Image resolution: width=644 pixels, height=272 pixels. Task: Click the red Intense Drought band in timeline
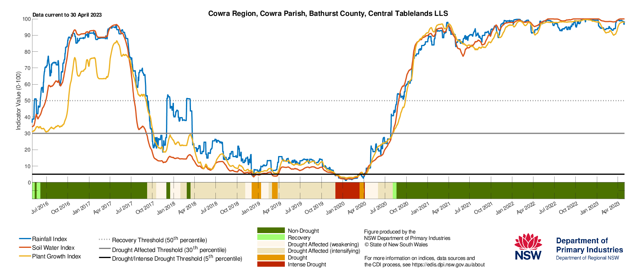tap(347, 190)
